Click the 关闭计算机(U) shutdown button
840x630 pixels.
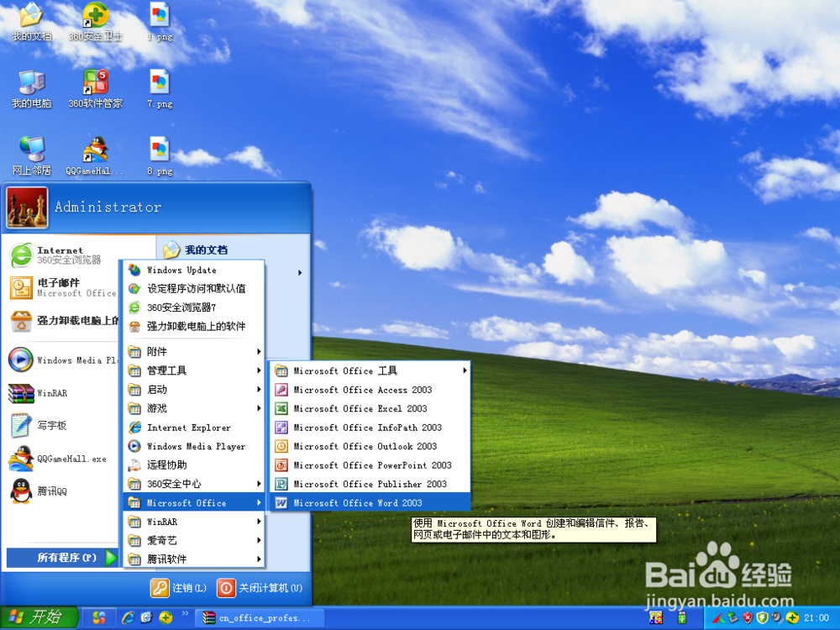point(260,588)
